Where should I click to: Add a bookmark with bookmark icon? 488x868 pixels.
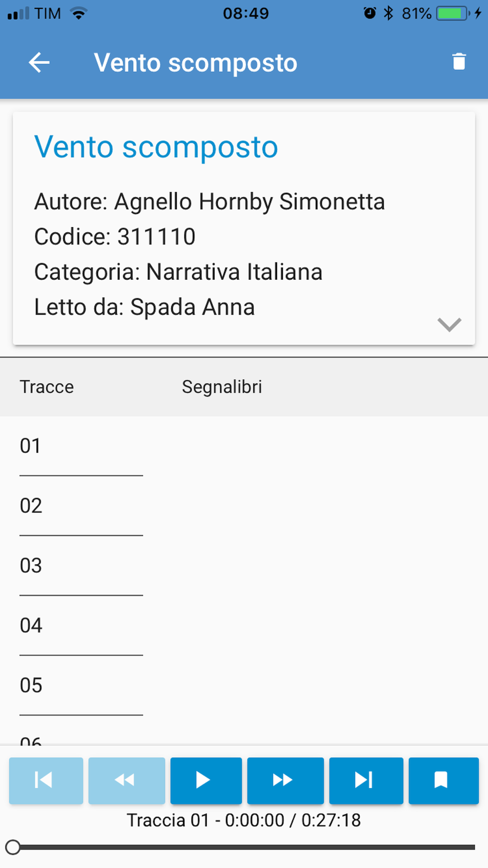[443, 780]
